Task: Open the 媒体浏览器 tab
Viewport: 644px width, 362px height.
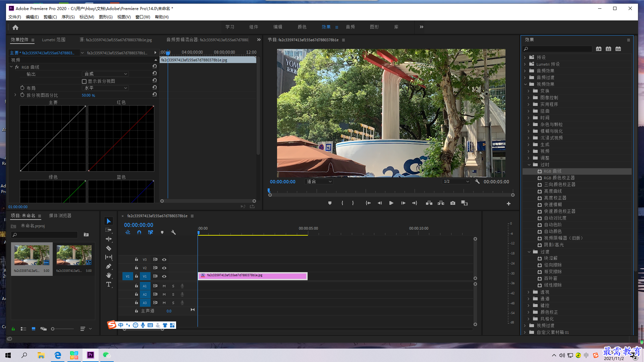Action: click(x=60, y=216)
